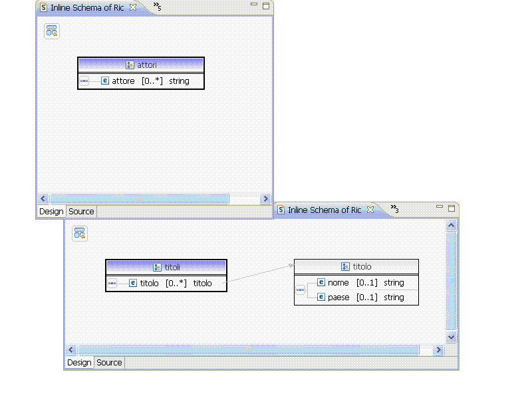Click the schema file icon on lower editor tab

pos(281,210)
